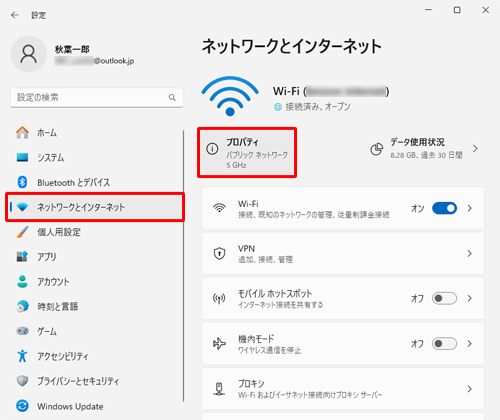Click the large blue Wi-Fi status icon
Screen dimensions: 500x420
coord(230,96)
